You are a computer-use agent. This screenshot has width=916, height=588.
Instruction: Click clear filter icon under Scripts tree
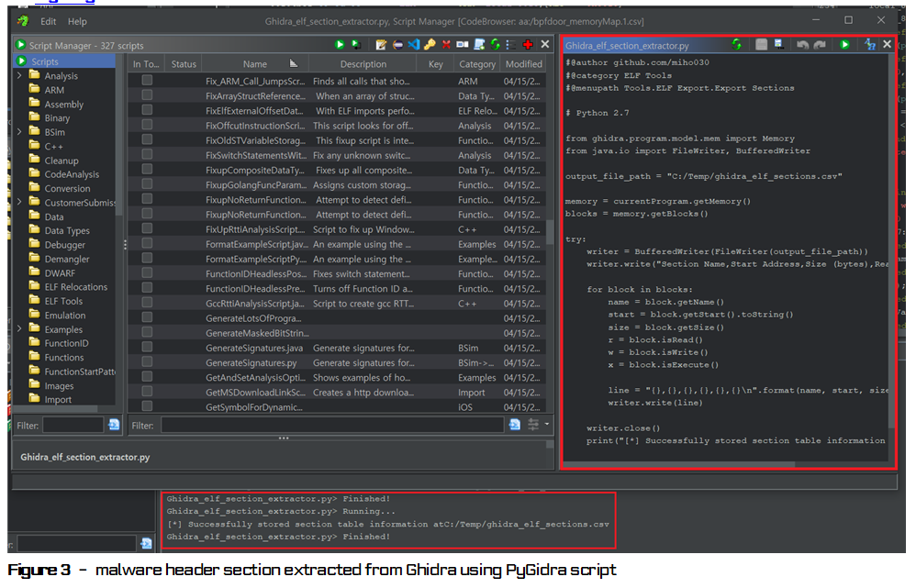click(x=114, y=425)
